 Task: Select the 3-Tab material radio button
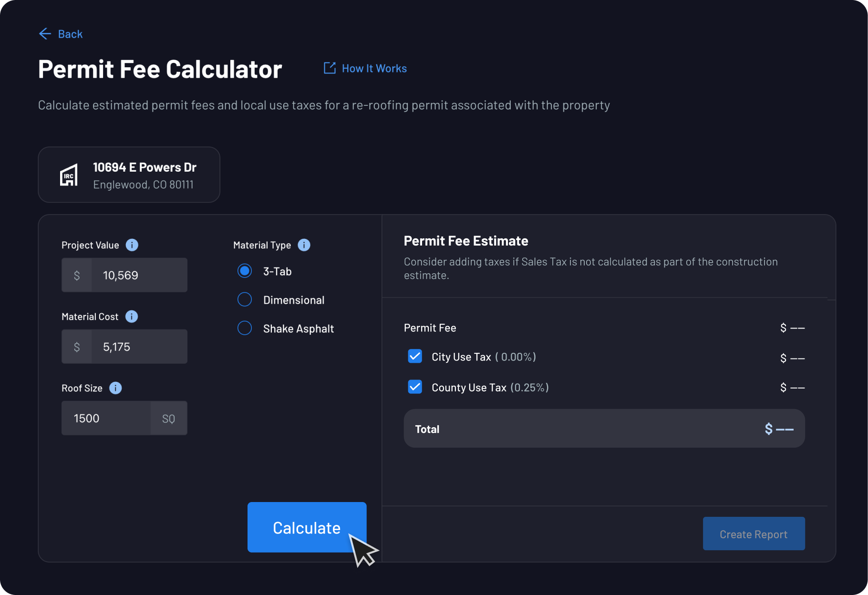[x=245, y=271]
